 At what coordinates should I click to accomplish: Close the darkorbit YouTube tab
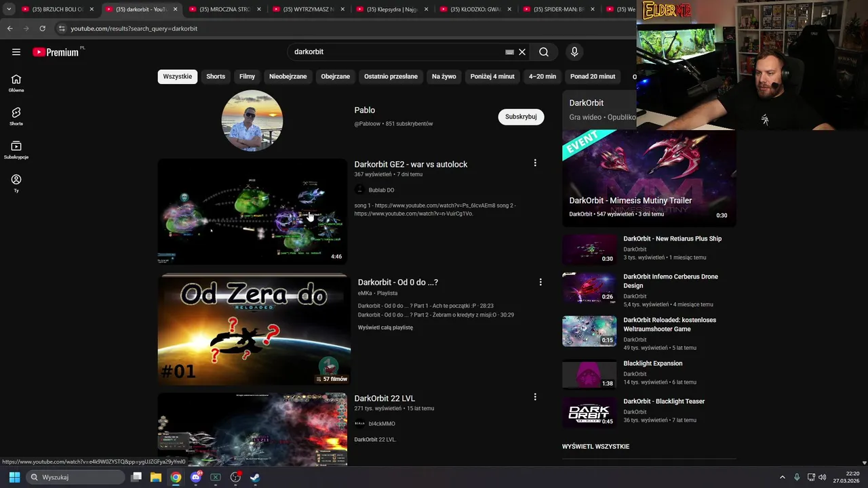(176, 9)
